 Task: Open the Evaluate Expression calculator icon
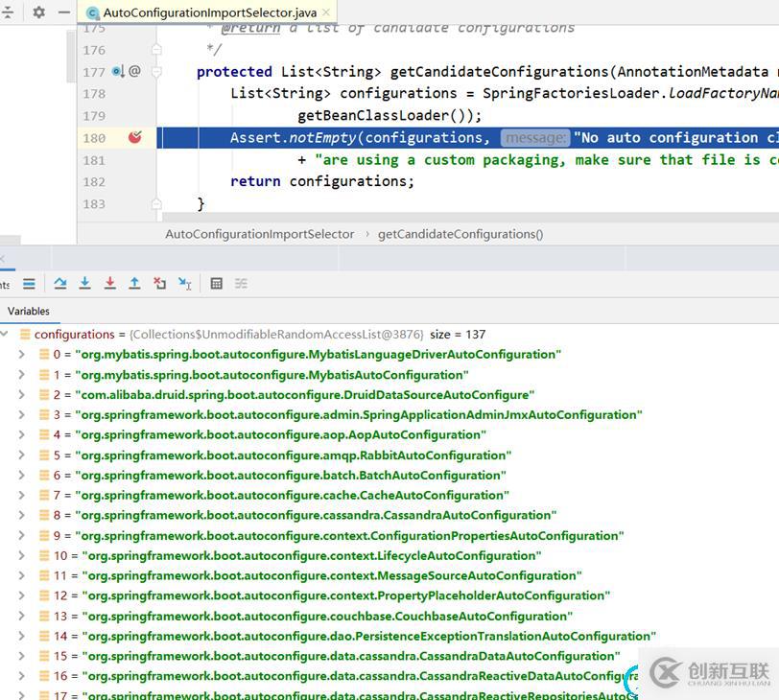(216, 283)
